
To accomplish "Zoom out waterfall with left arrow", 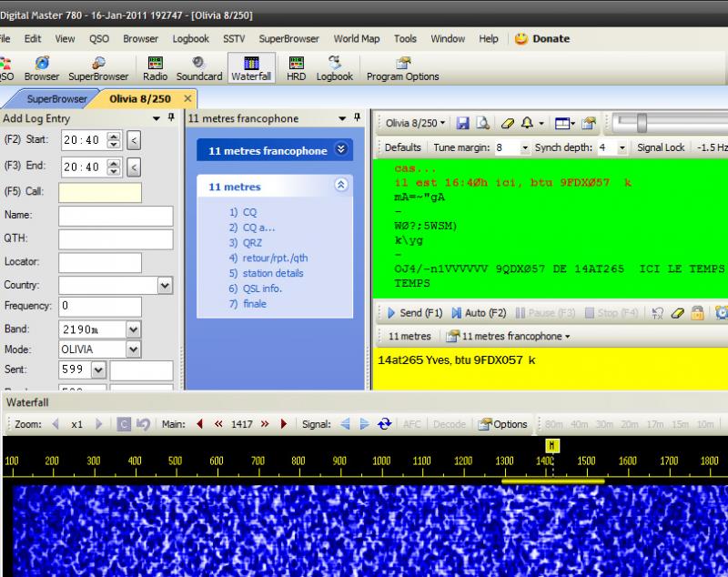I will pos(56,424).
